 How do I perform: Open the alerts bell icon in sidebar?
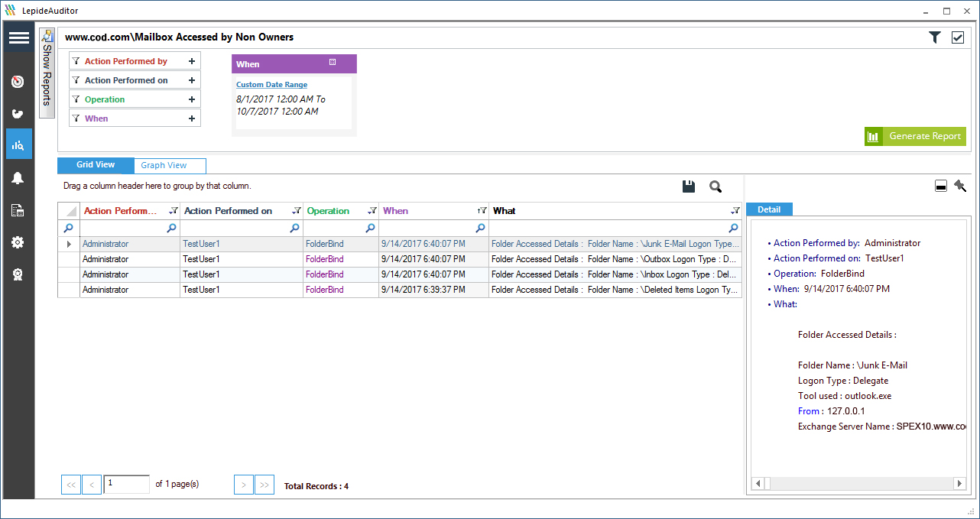18,178
